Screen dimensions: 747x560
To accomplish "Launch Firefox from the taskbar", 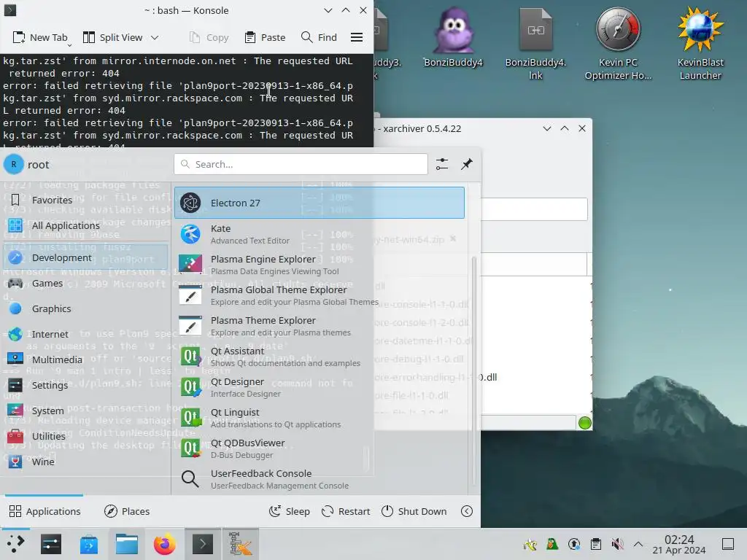I will 164,544.
